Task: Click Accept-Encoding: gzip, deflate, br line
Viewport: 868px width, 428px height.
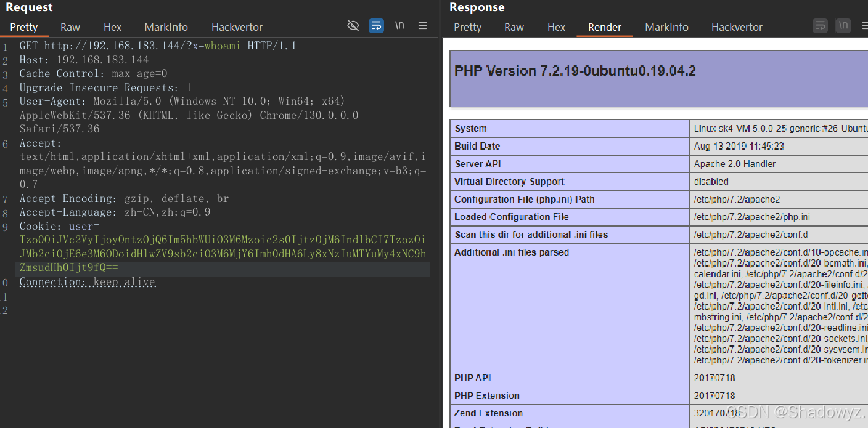Action: (124, 198)
